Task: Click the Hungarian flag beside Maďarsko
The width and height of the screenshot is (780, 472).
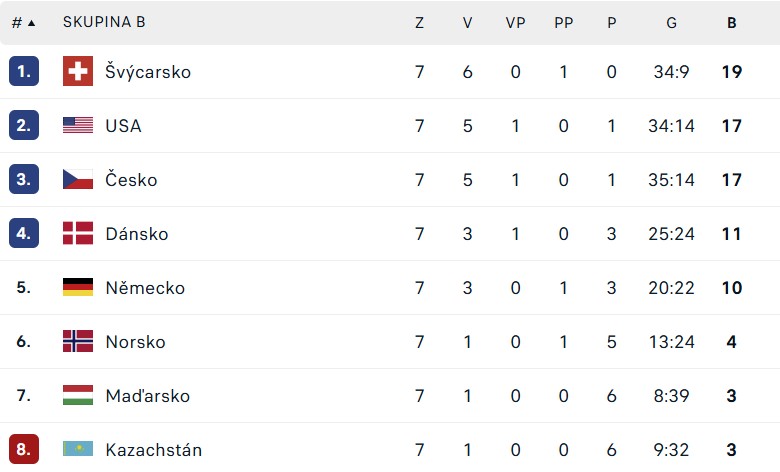Action: (78, 395)
